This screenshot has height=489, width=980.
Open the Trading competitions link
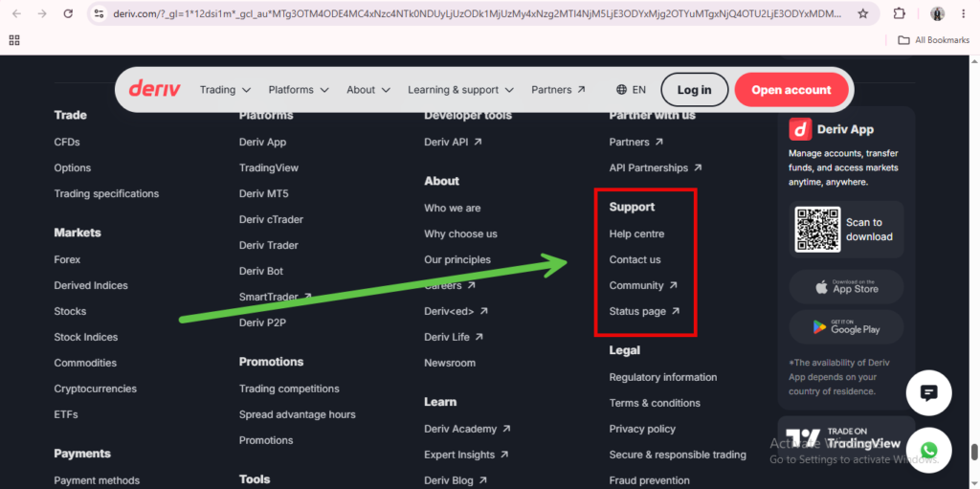click(x=289, y=389)
